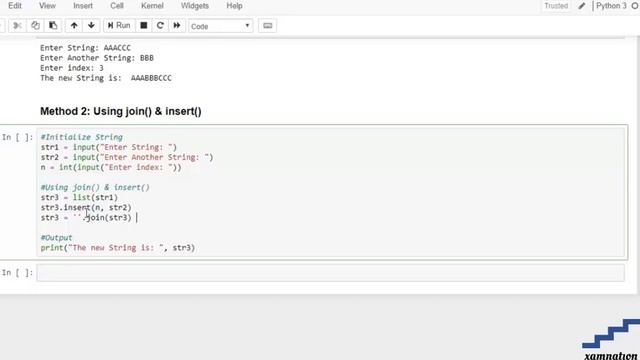Move selected cell up arrow
Screen dimensions: 640x360
coord(74,26)
